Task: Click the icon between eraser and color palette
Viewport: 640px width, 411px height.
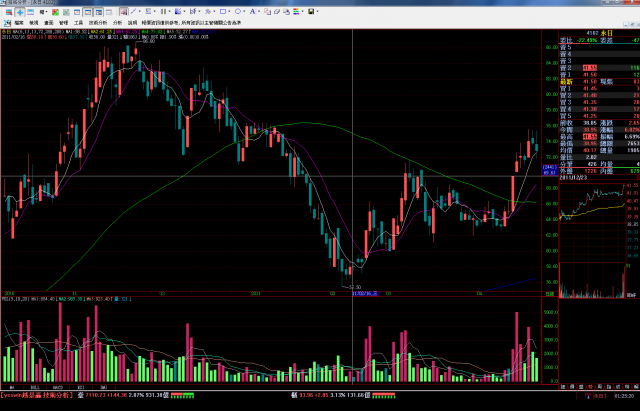Action: [x=287, y=12]
